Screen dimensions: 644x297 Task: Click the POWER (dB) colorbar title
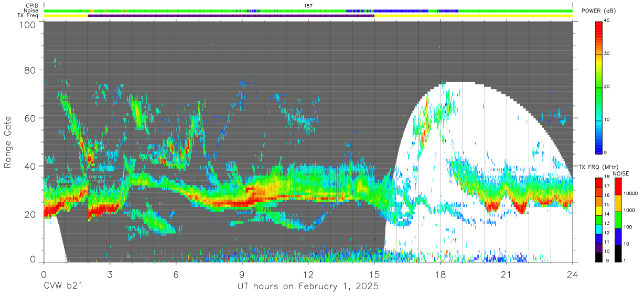[599, 11]
